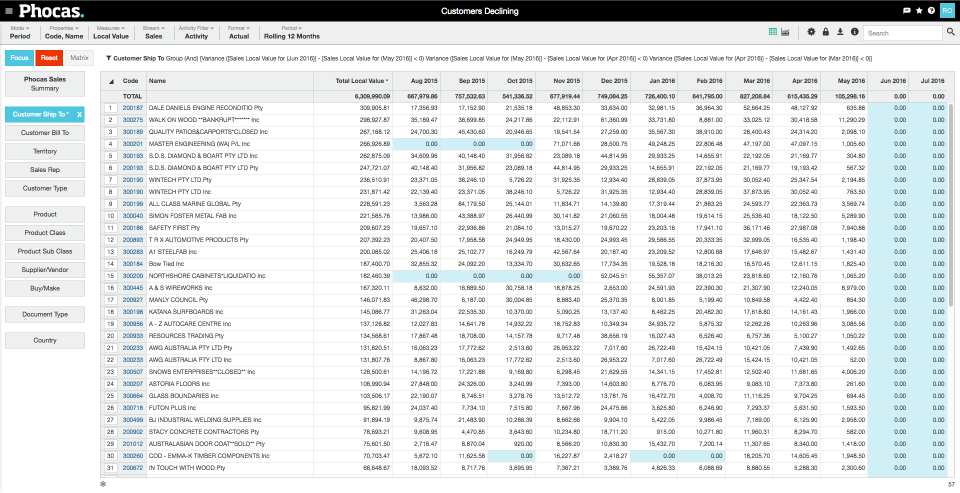Open the Period Rolling 12 Months dropdown

(x=291, y=32)
